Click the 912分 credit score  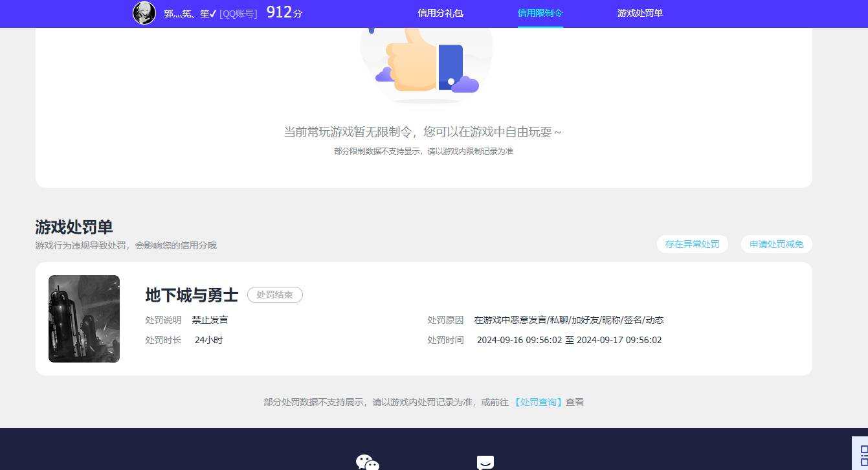(284, 12)
